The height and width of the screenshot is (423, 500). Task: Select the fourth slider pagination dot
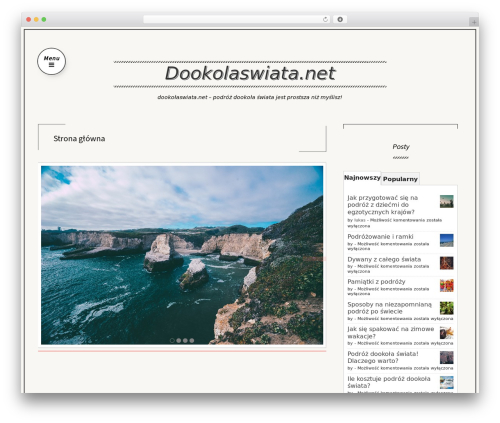coord(192,340)
